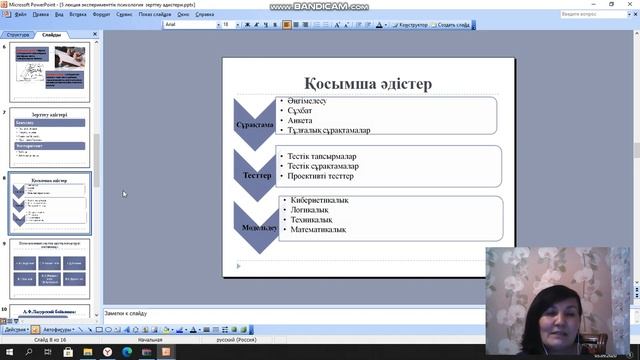
Task: Select the Line drawing tool
Action: pos(80,329)
